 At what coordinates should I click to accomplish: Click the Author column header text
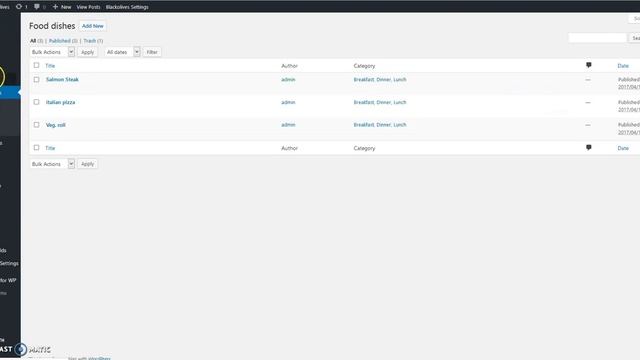[289, 66]
